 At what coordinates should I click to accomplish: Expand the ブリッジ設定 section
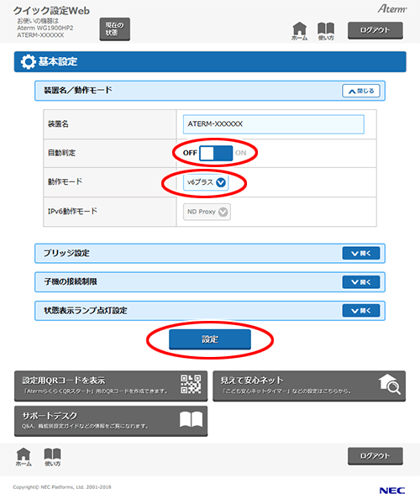361,254
